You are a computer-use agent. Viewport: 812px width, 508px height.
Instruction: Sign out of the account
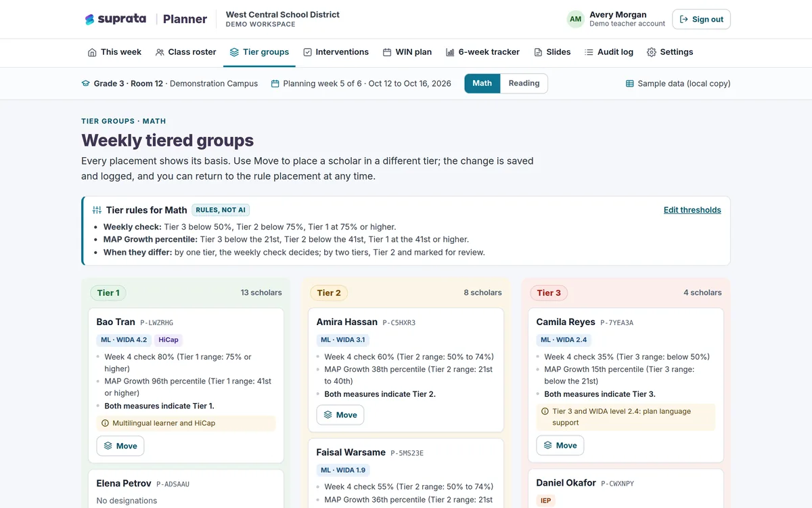[701, 19]
